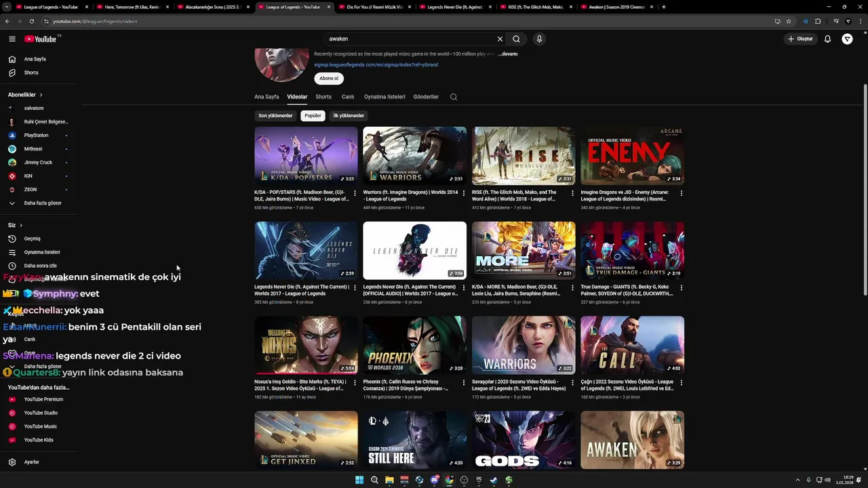868x488 pixels.
Task: Play the Phoenix Worlds 2019 thumbnail
Action: [414, 345]
